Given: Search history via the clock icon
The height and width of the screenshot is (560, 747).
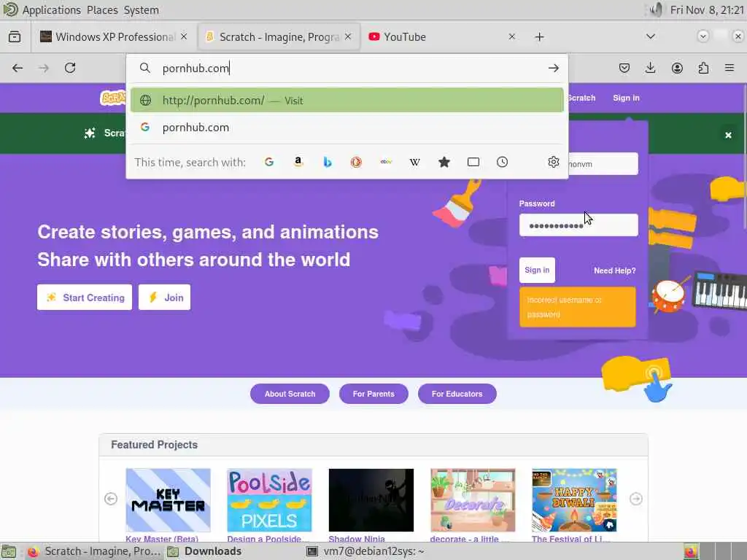Looking at the screenshot, I should click(x=502, y=162).
